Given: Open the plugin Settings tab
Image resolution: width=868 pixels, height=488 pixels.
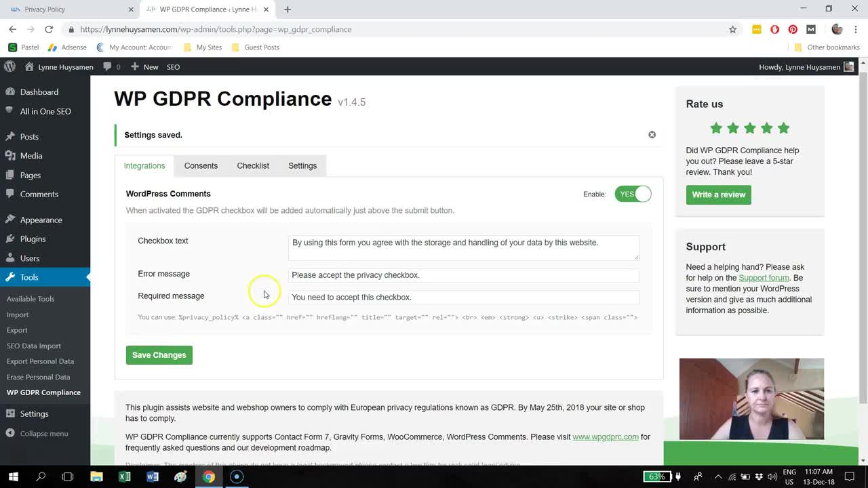Looking at the screenshot, I should [302, 165].
